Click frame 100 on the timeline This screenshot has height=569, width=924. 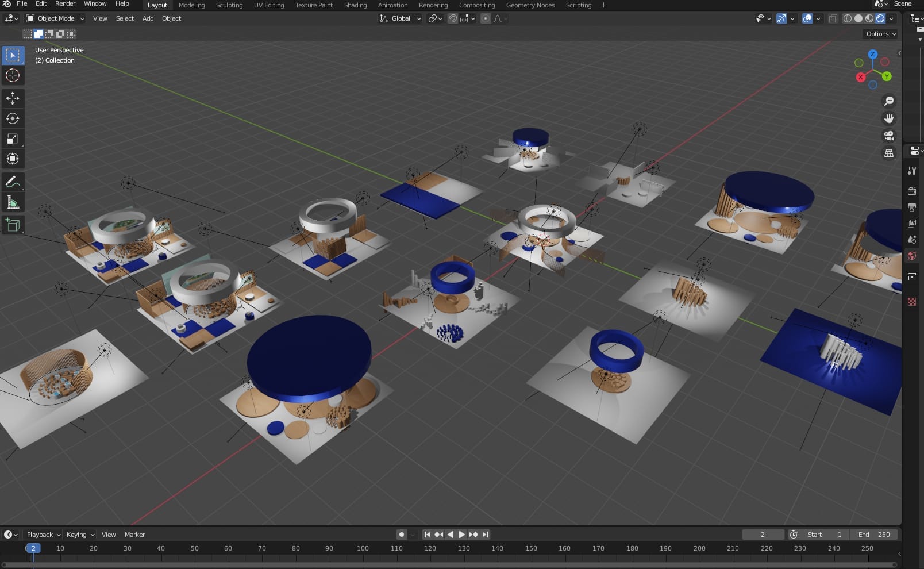click(x=363, y=548)
